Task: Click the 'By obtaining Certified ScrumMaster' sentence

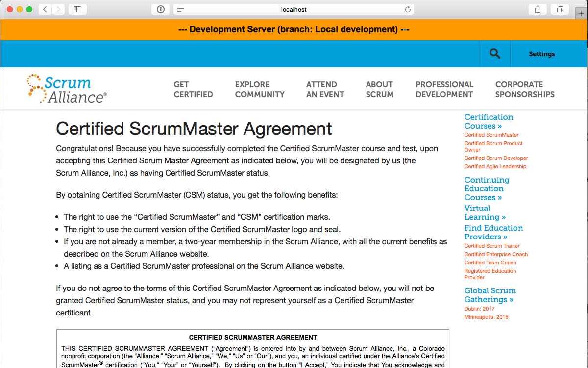Action: 197,195
